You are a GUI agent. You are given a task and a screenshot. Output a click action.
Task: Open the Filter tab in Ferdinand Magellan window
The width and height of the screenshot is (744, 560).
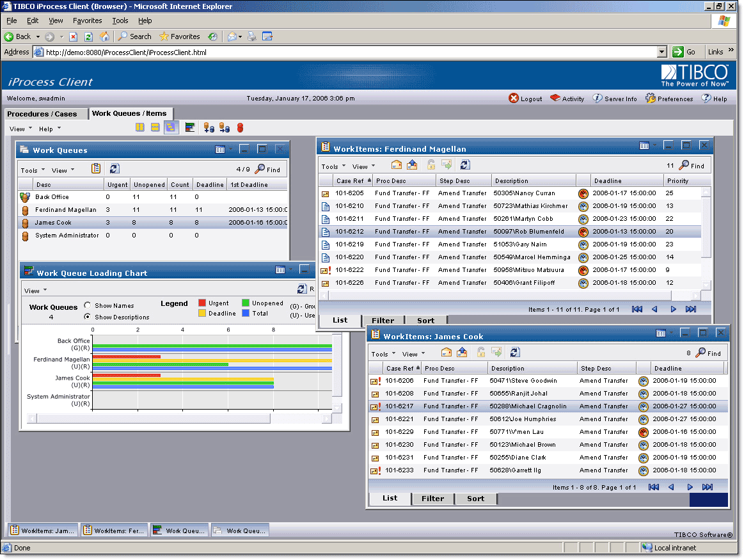tap(383, 321)
